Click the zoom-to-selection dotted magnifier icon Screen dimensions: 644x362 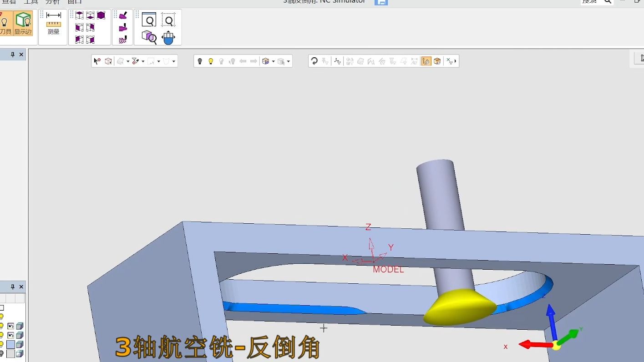pos(168,20)
